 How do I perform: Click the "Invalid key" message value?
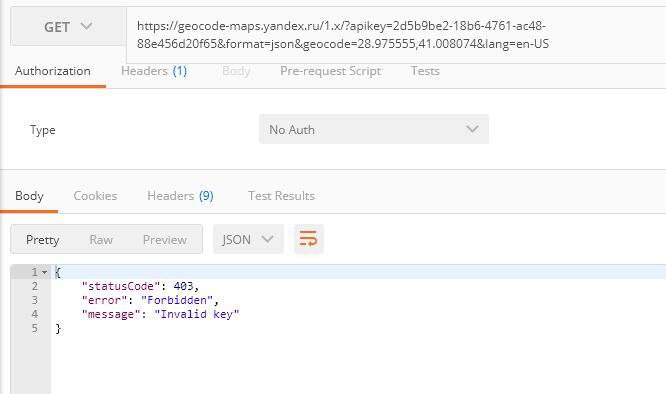197,314
